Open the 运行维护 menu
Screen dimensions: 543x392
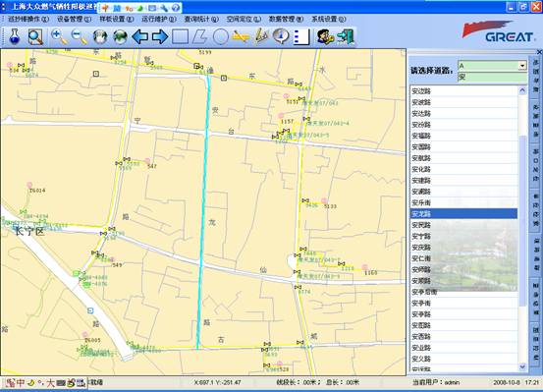159,19
